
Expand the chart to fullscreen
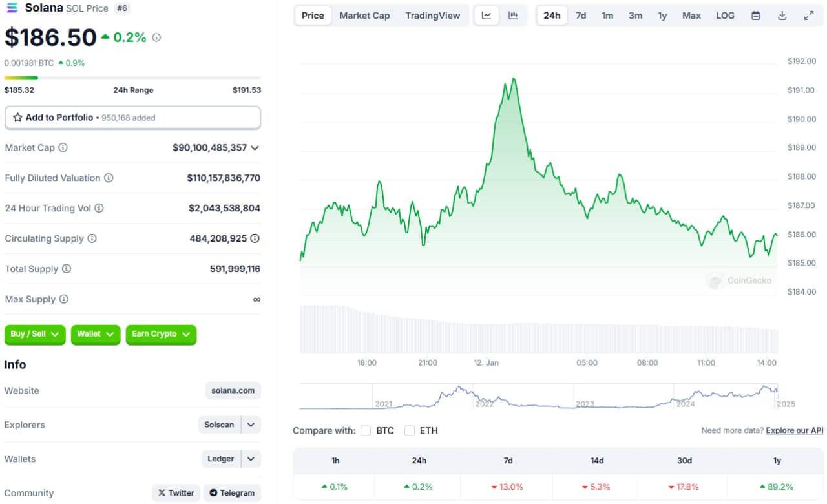tap(809, 16)
